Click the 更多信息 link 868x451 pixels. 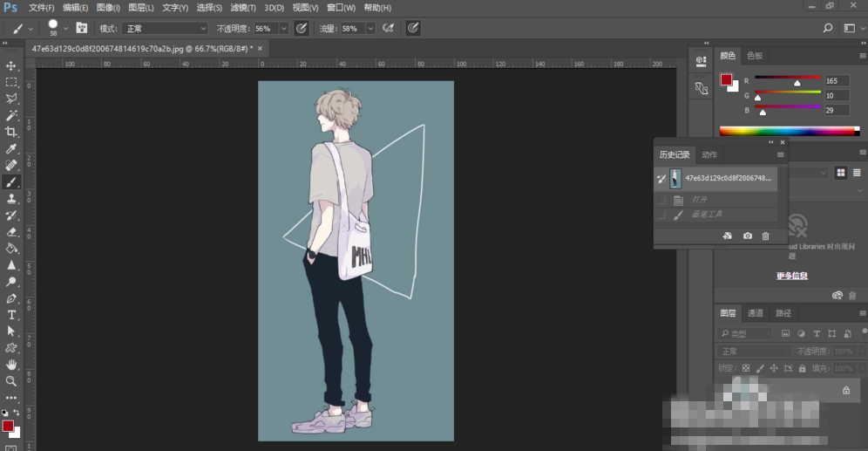791,276
